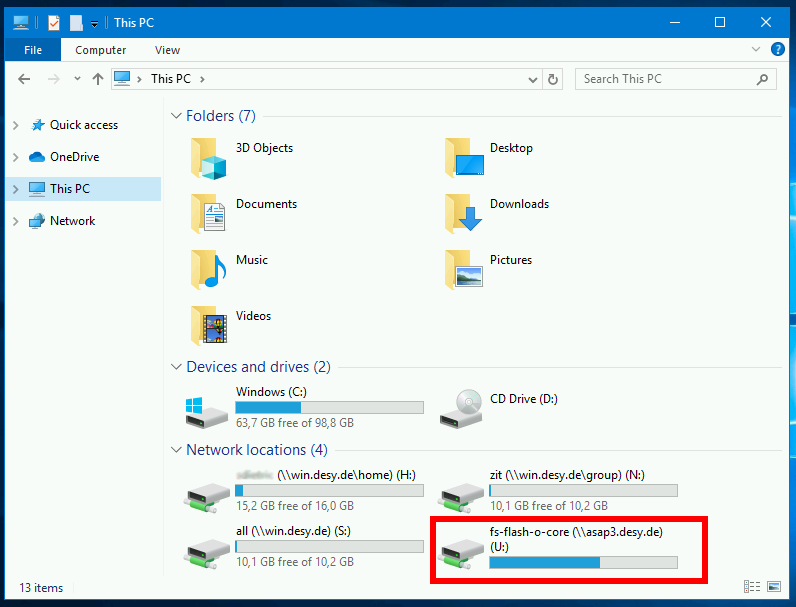Click the Network locations (4) header
This screenshot has height=607, width=796.
pyautogui.click(x=257, y=450)
